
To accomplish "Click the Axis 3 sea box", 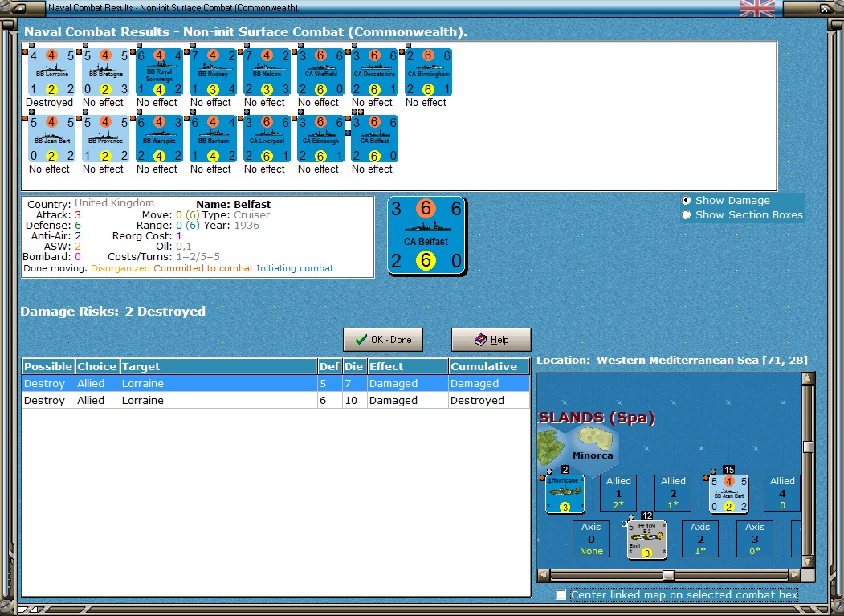I will click(x=755, y=539).
